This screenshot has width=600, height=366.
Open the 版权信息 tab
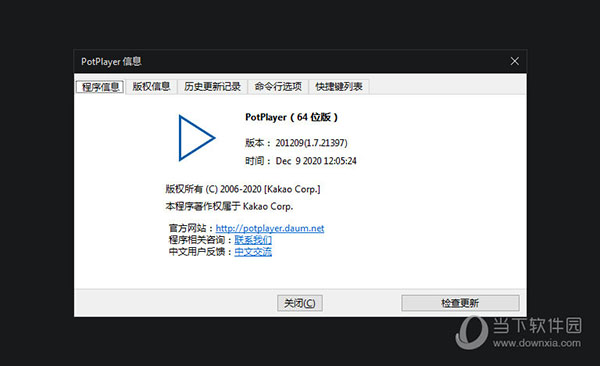tap(151, 87)
